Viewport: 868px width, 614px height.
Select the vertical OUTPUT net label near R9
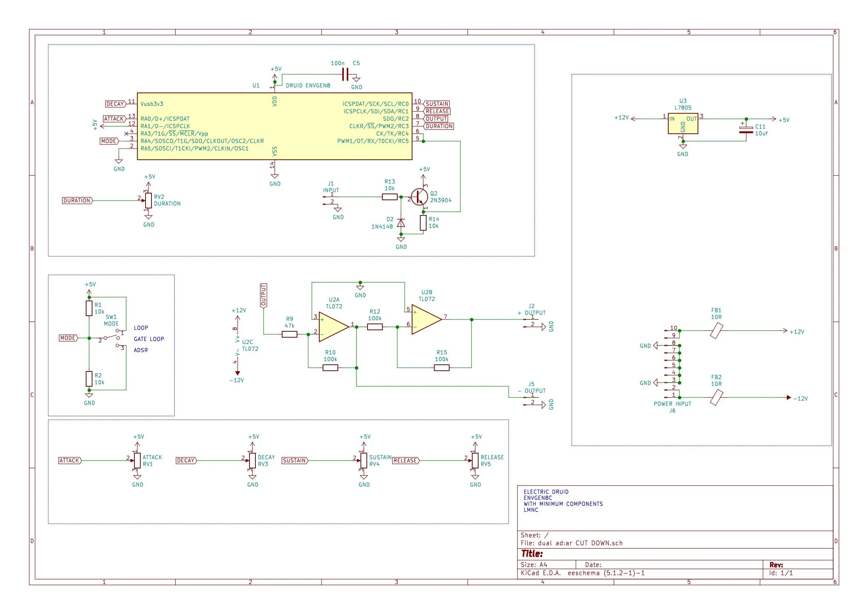264,296
